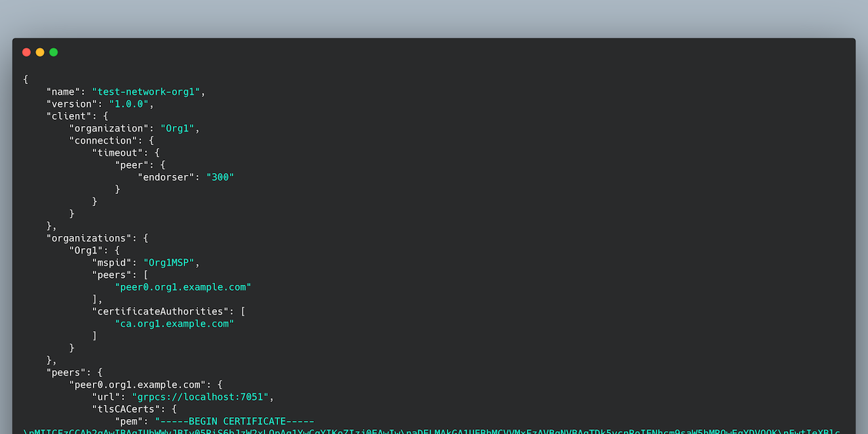868x434 pixels.
Task: Click the red close window dot
Action: tap(26, 52)
